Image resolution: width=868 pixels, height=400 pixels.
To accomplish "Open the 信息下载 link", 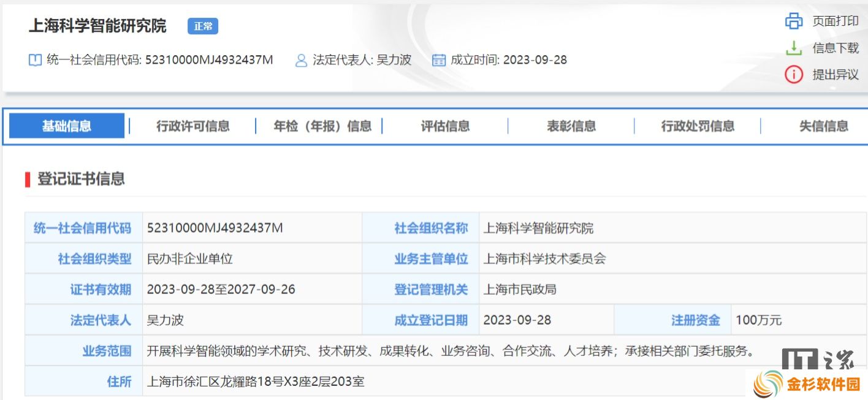I will (836, 48).
